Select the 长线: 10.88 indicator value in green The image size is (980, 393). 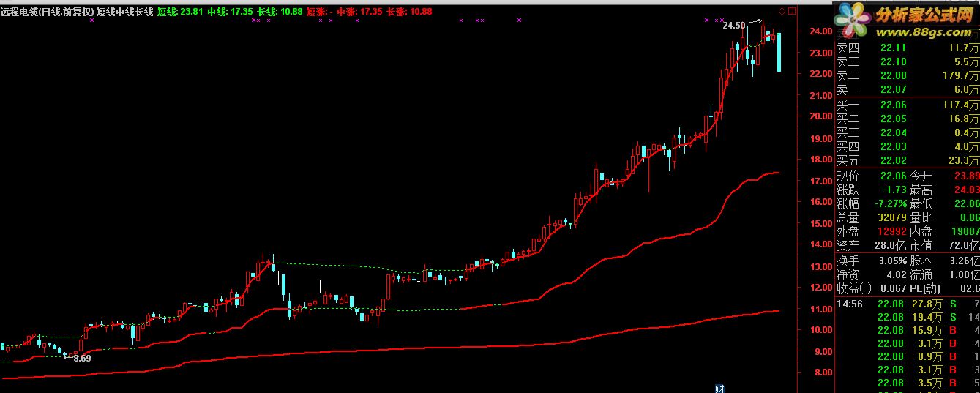(280, 12)
